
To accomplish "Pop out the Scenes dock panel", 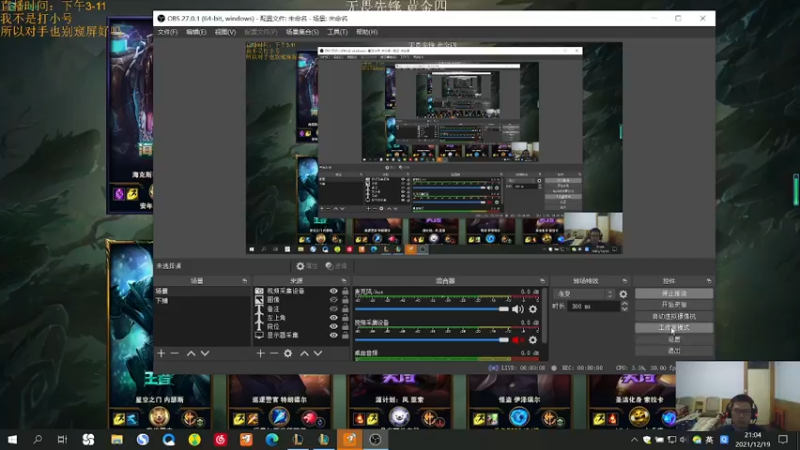I will click(x=244, y=281).
